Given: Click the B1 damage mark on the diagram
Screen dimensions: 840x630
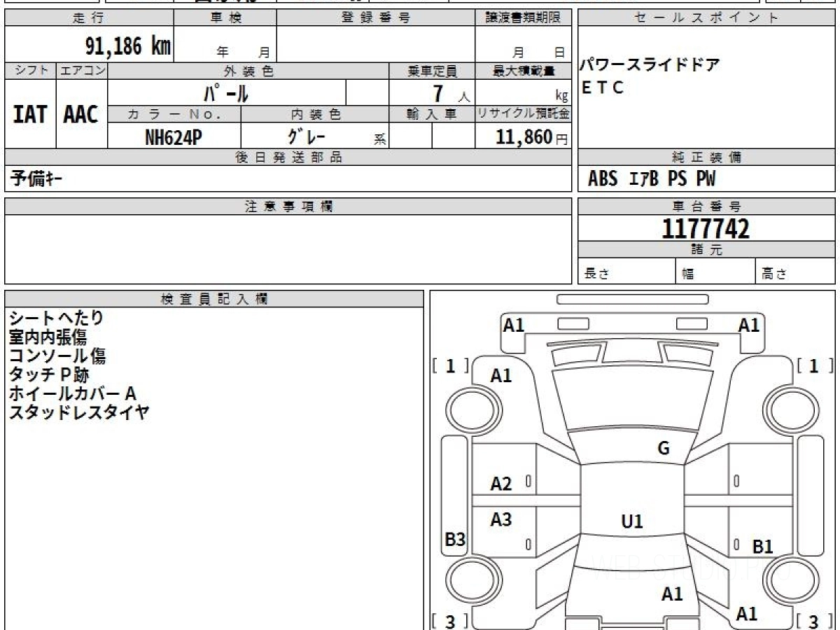Looking at the screenshot, I should click(762, 547).
